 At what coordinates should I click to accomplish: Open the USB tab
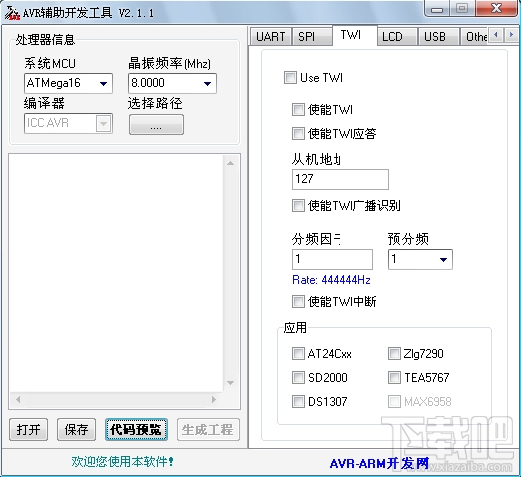click(x=439, y=37)
